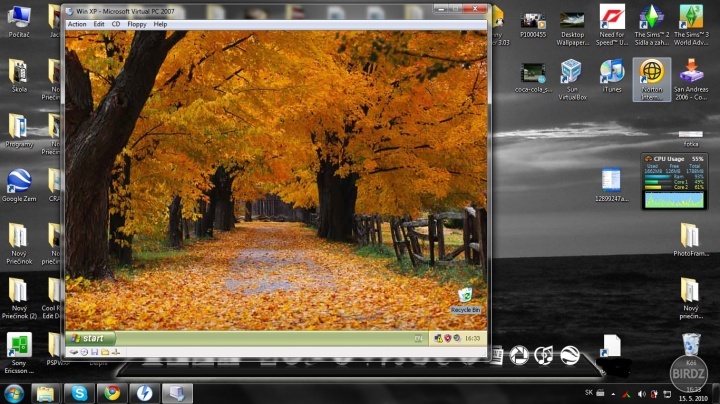The width and height of the screenshot is (720, 404).
Task: Click the XP tray clock showing 16:33
Action: (x=472, y=338)
